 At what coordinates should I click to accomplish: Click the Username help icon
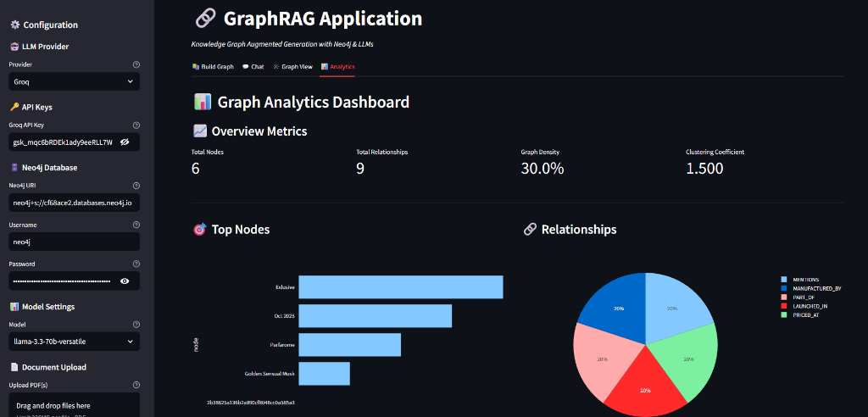[136, 225]
